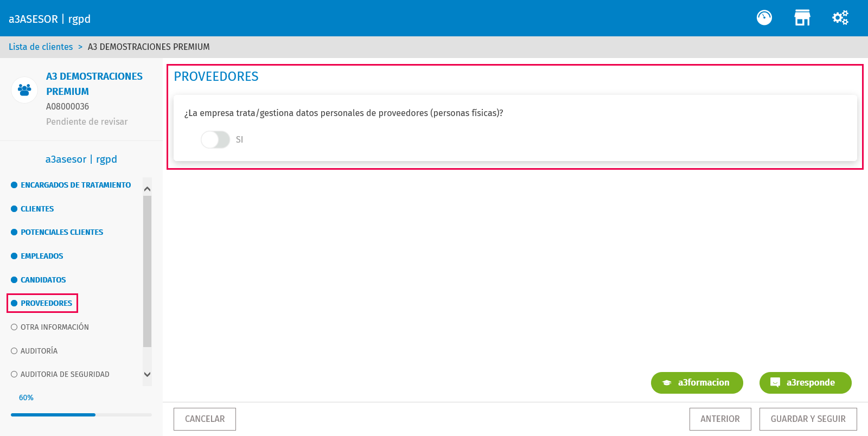
Task: Open the store icon in header
Action: click(x=802, y=18)
